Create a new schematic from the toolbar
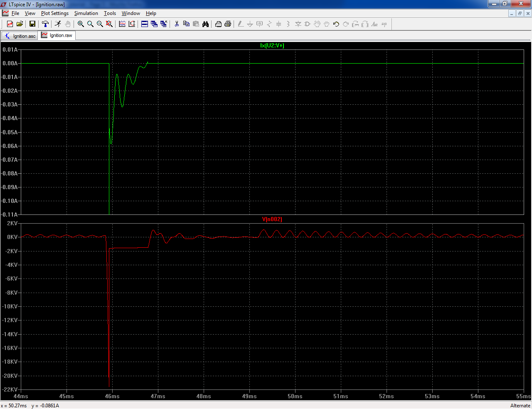Image resolution: width=532 pixels, height=409 pixels. (10, 24)
